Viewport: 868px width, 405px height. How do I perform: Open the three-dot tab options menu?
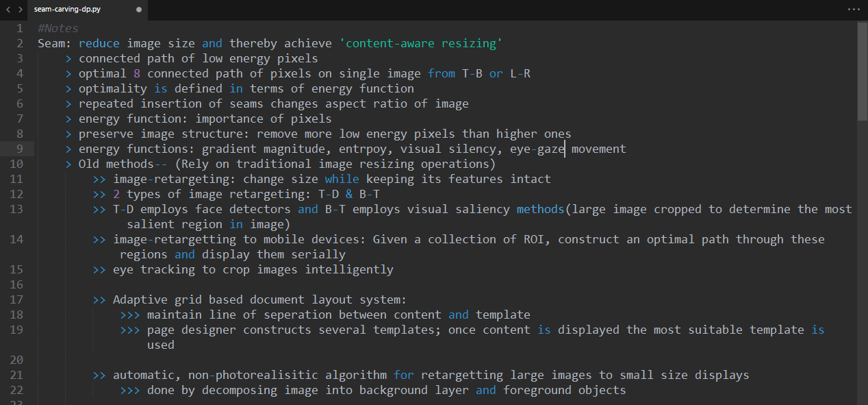pos(853,10)
